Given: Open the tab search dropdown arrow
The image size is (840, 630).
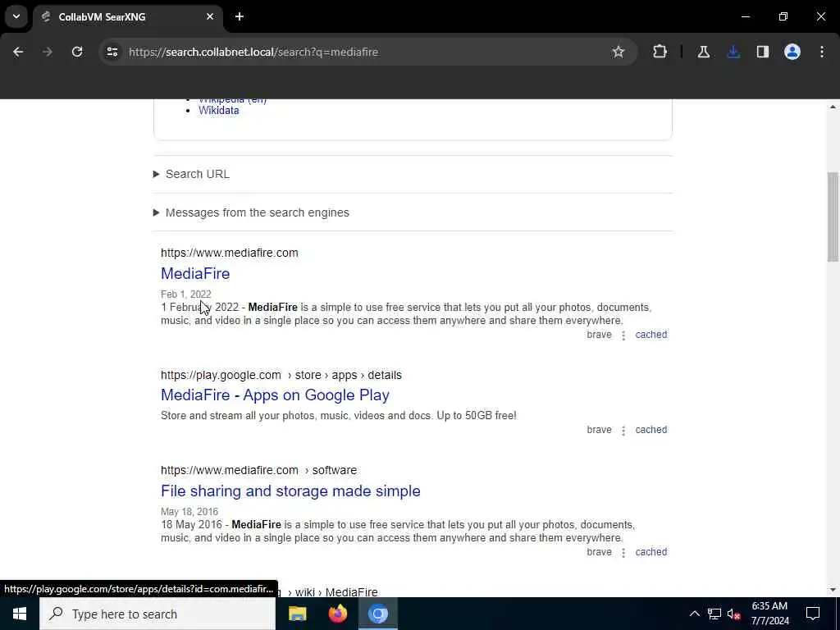Looking at the screenshot, I should coord(16,16).
